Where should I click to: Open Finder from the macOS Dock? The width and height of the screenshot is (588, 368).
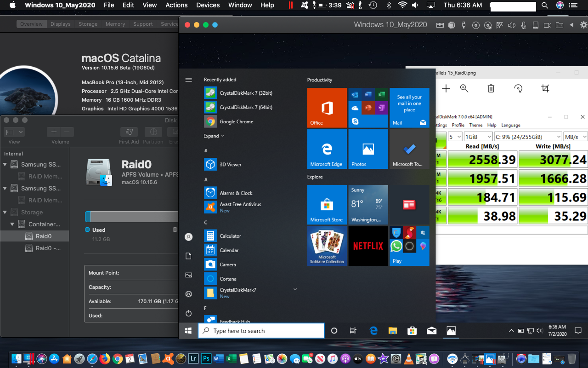(17, 358)
